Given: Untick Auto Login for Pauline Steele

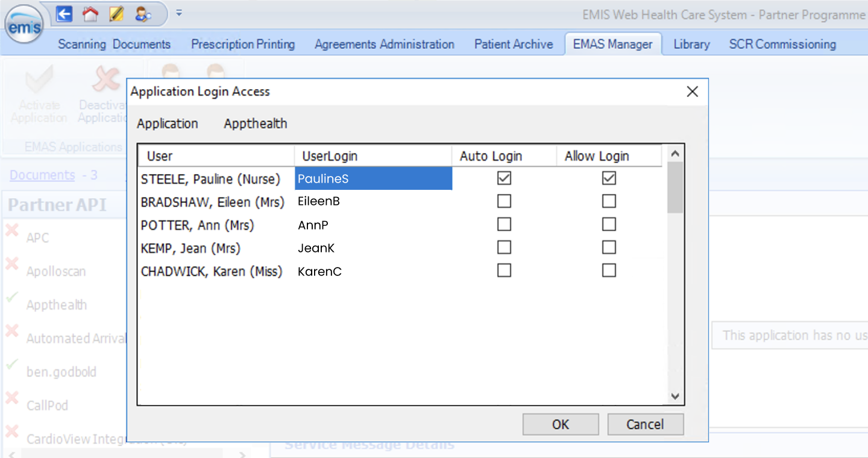Looking at the screenshot, I should tap(504, 178).
